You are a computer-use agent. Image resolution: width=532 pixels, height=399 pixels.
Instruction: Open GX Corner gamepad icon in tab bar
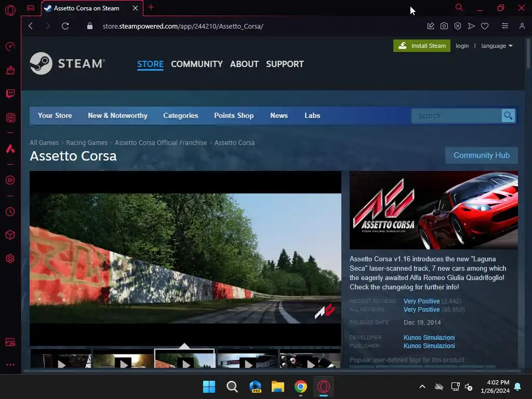pyautogui.click(x=31, y=8)
